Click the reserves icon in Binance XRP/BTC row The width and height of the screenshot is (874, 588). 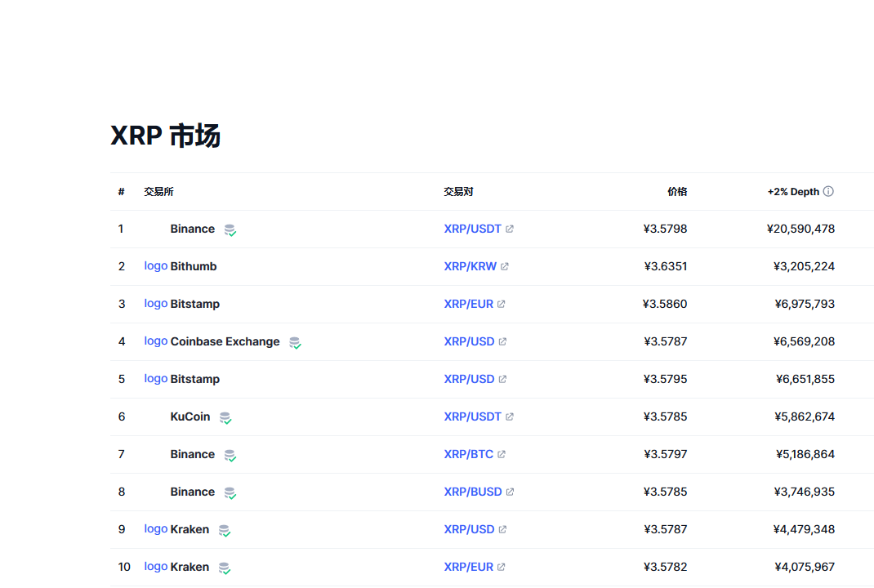point(230,456)
